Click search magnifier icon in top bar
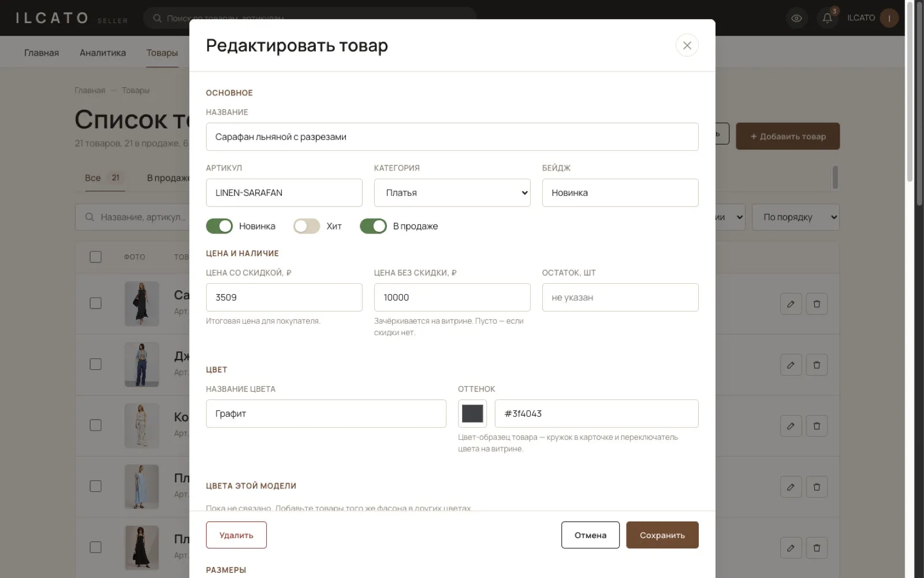 pos(157,18)
